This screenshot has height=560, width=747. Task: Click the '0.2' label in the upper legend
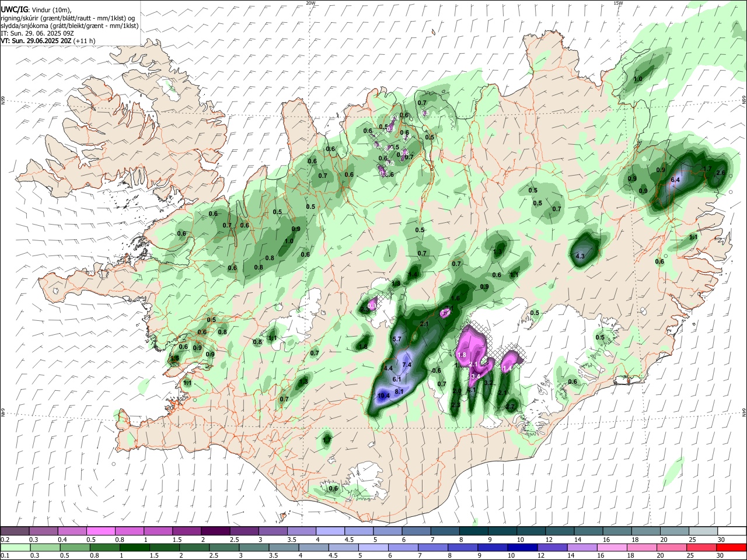click(5, 540)
